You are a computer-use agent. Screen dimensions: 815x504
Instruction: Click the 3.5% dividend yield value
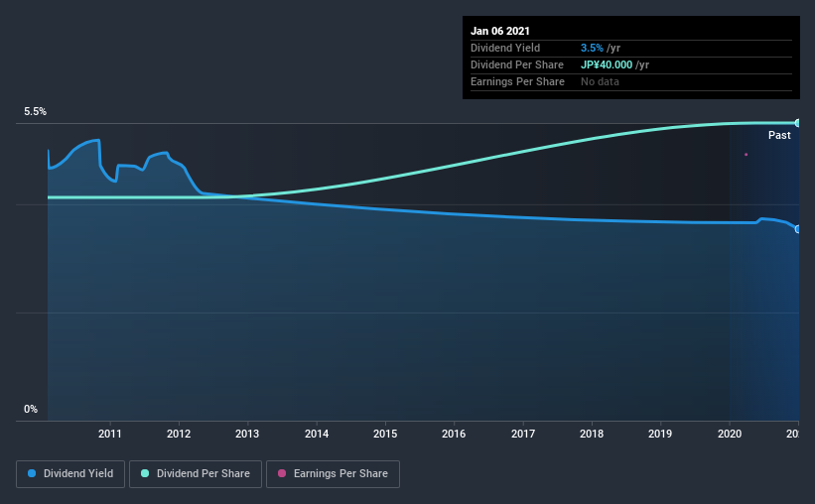[592, 48]
